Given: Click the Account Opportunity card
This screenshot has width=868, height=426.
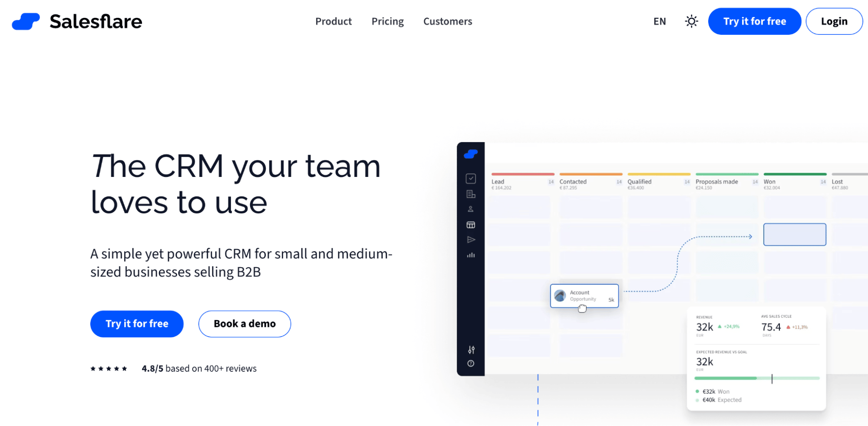Looking at the screenshot, I should [x=584, y=296].
